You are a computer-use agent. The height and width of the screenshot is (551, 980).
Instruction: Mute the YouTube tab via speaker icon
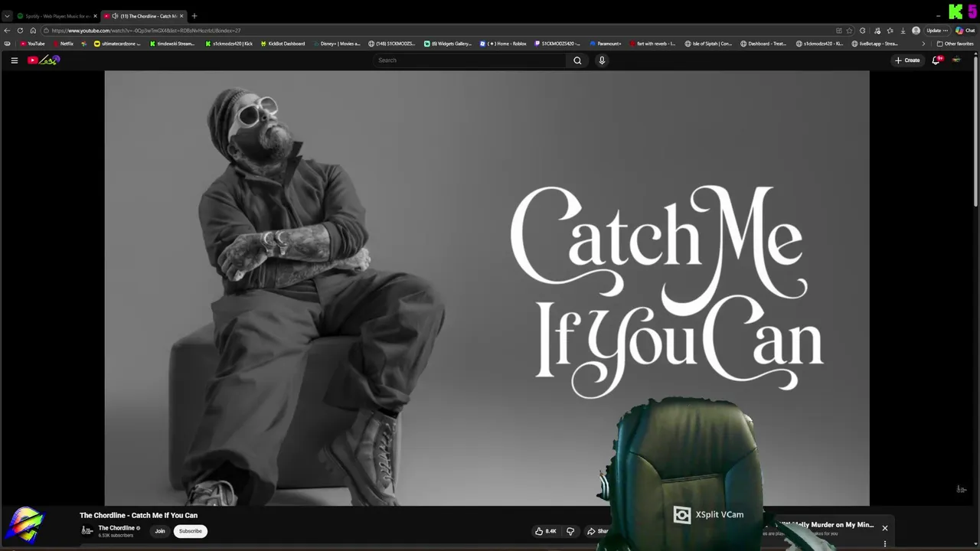(115, 16)
